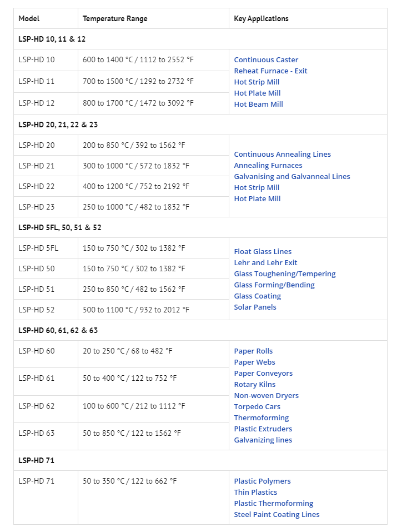397x532 pixels.
Task: Open the Glass Toughening/Tempering link
Action: coord(284,274)
